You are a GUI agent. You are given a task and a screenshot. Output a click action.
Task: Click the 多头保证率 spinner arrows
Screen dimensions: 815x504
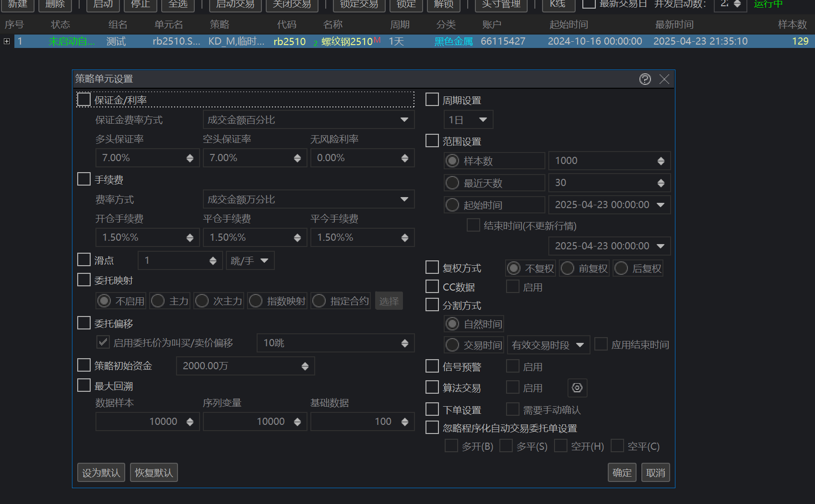pyautogui.click(x=190, y=158)
